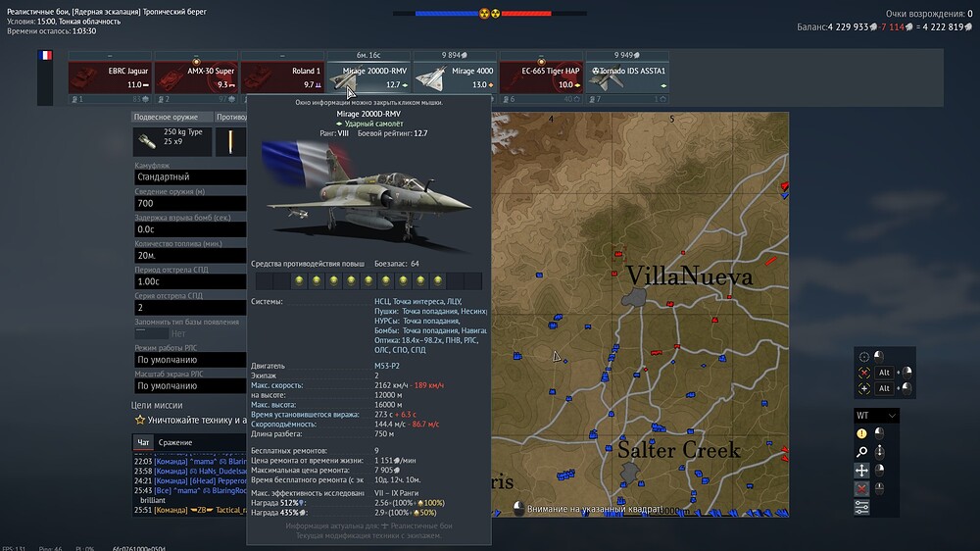Click the red X crosshair cancel-target icon
This screenshot has width=980, height=551.
863,373
